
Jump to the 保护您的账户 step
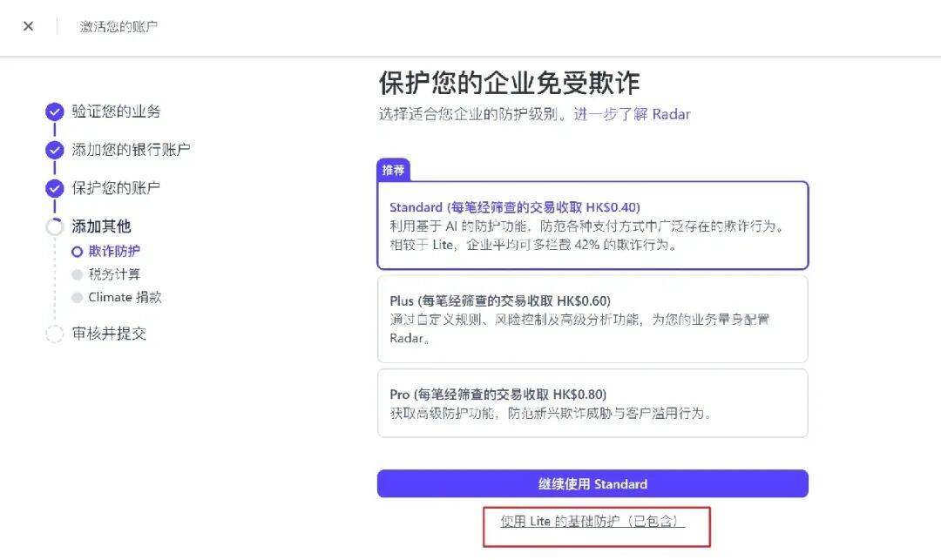pos(116,188)
